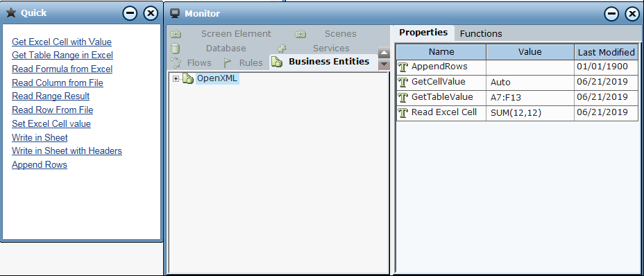This screenshot has height=276, width=644.
Task: Click the Database tab cylinder icon
Action: [176, 49]
